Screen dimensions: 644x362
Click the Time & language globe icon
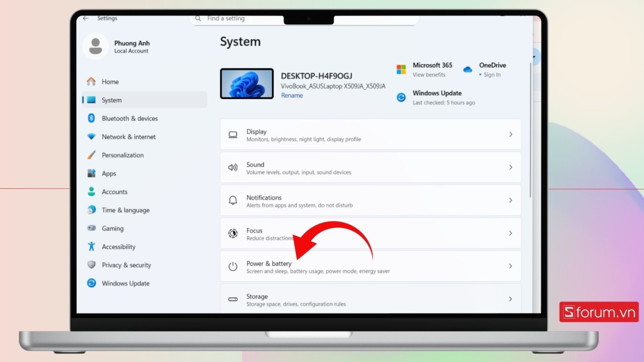coord(91,210)
